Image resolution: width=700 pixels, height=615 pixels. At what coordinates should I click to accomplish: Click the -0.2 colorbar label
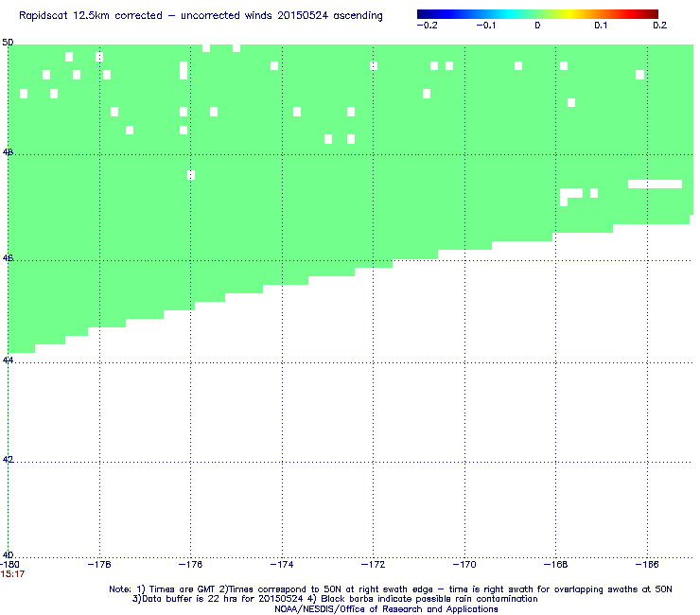click(x=428, y=26)
